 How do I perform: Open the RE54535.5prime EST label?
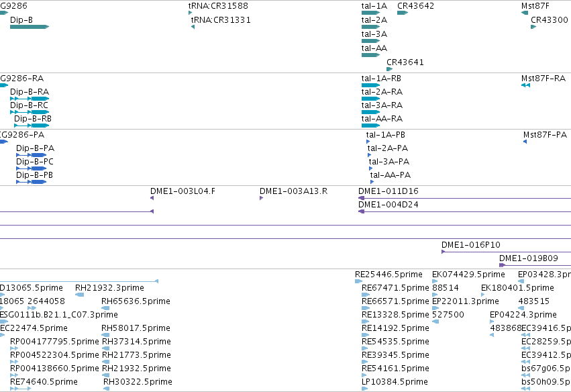395,342
